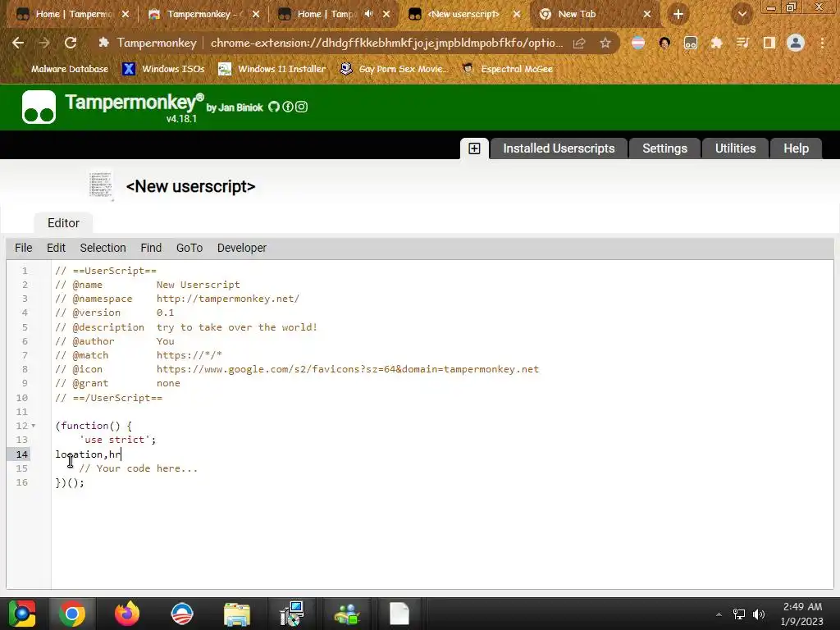The width and height of the screenshot is (840, 630).
Task: Close the <New userscript> browser tab
Action: [x=517, y=14]
